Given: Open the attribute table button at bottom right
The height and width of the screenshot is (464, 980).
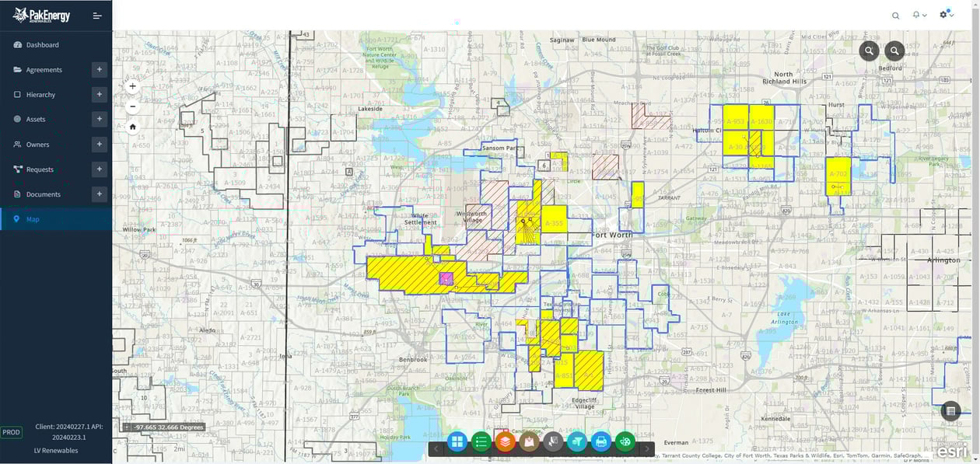Looking at the screenshot, I should pos(950,411).
